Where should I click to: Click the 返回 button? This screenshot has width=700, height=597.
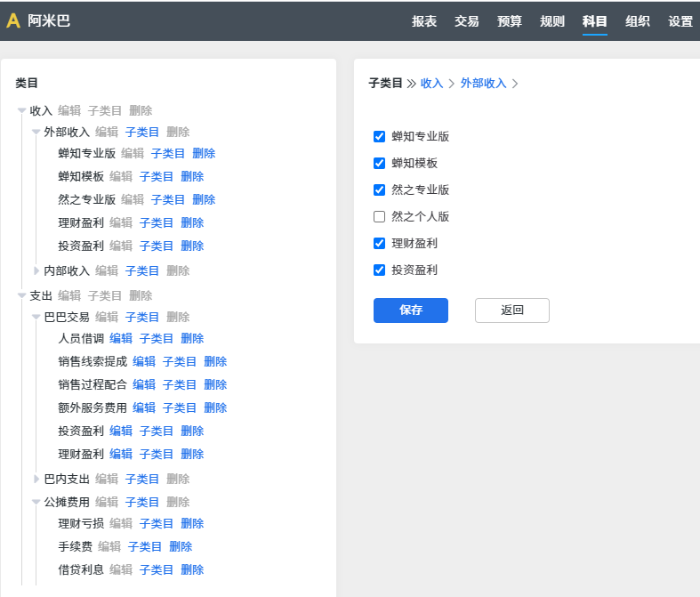512,311
